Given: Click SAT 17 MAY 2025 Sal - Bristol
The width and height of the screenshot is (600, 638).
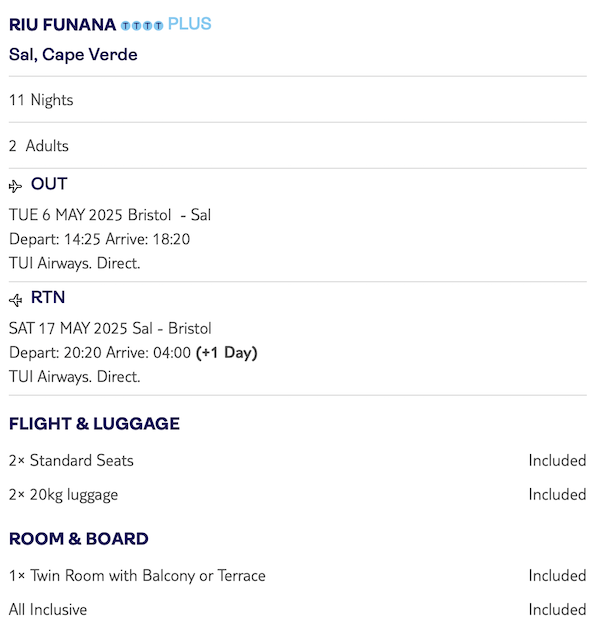Looking at the screenshot, I should coord(110,328).
